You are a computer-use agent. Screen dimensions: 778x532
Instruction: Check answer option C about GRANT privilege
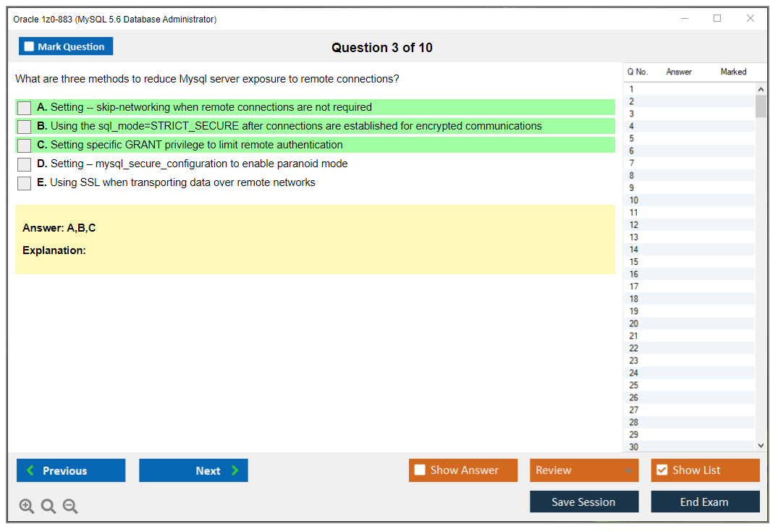(24, 145)
